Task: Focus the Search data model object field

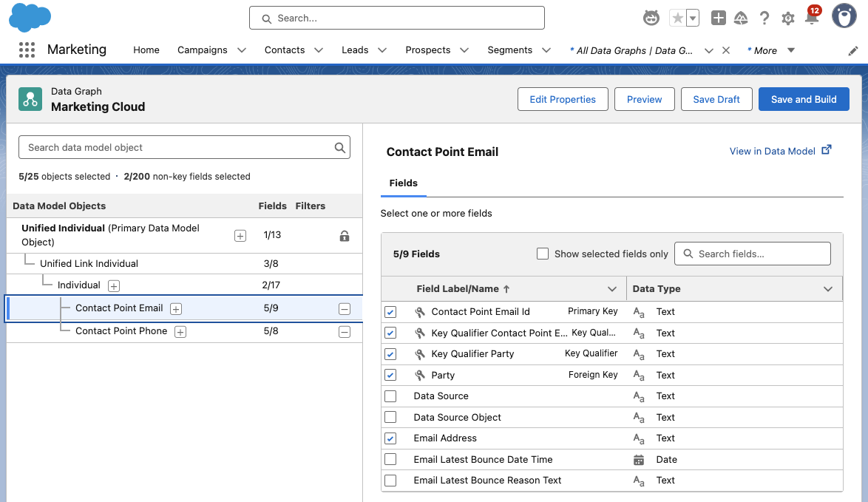Action: [x=184, y=147]
